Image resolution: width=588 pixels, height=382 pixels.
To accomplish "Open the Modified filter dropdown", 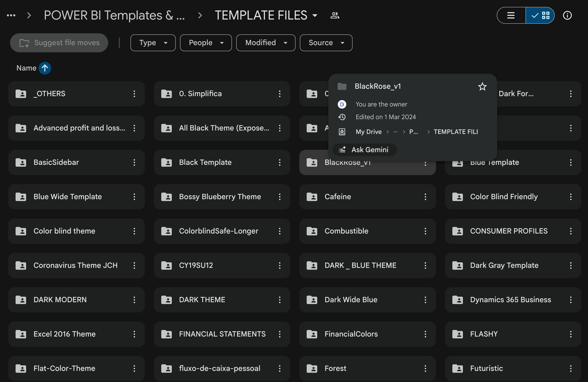I will (266, 43).
